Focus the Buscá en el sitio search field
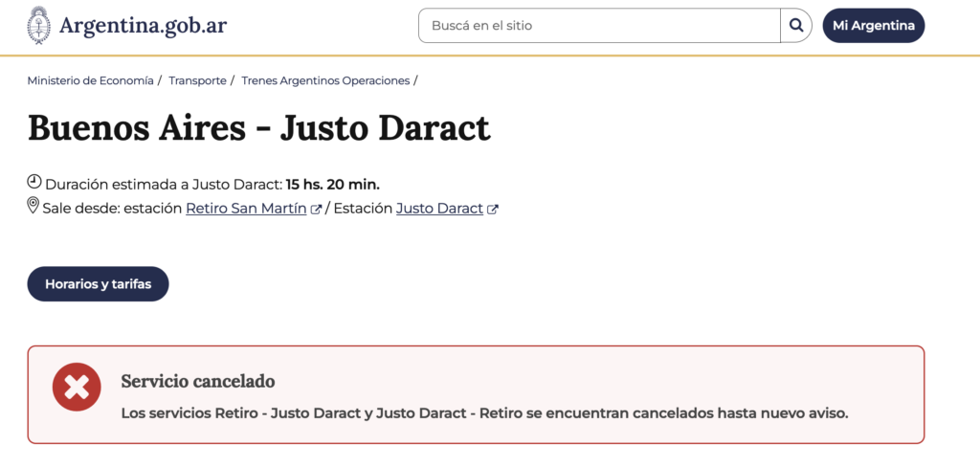Image resolution: width=980 pixels, height=467 pixels. [x=599, y=26]
